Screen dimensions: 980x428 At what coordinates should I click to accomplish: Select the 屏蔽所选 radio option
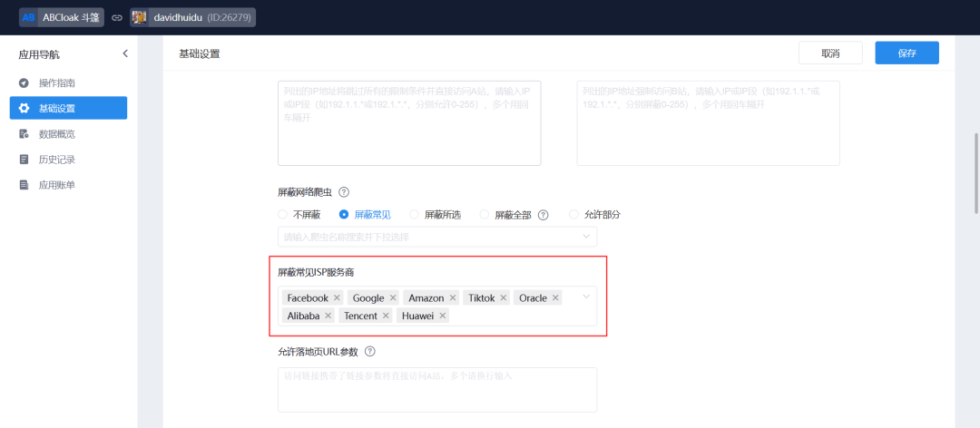pos(435,214)
